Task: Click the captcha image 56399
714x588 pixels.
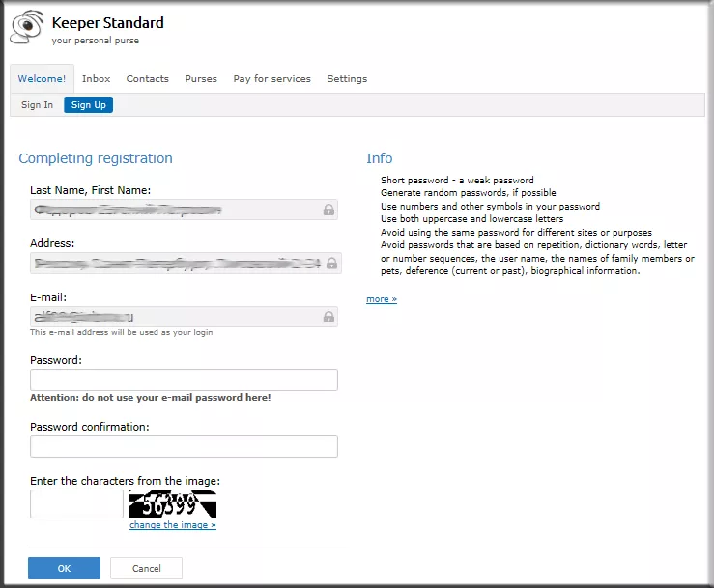Action: [x=173, y=504]
